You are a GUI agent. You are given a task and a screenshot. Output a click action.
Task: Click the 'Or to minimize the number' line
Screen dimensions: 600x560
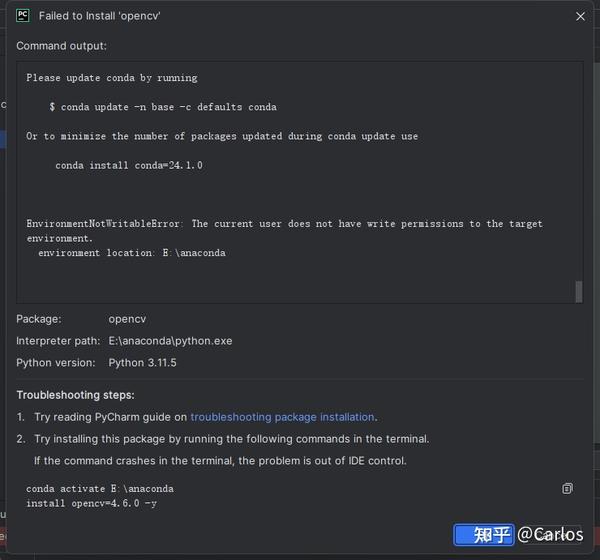[222, 136]
